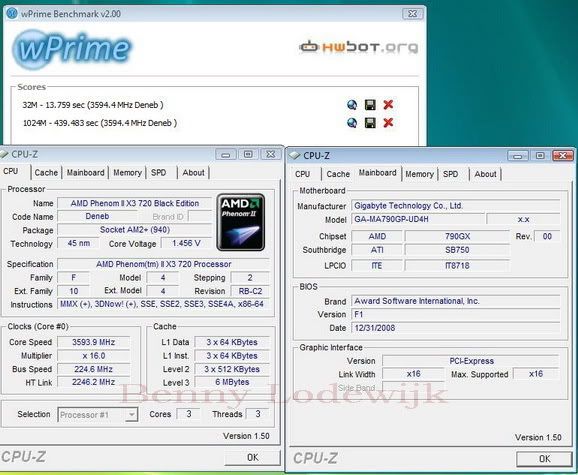Click the 32M - 13.759 sec score text
578x475 pixels.
click(93, 105)
